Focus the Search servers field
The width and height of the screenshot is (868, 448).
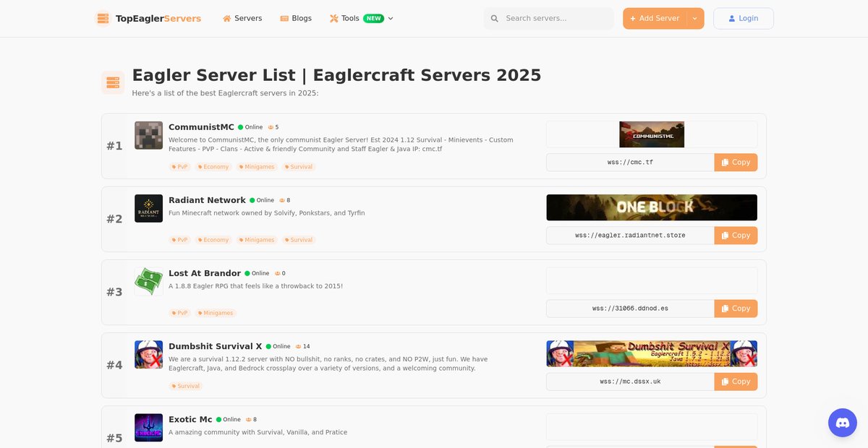click(x=548, y=18)
